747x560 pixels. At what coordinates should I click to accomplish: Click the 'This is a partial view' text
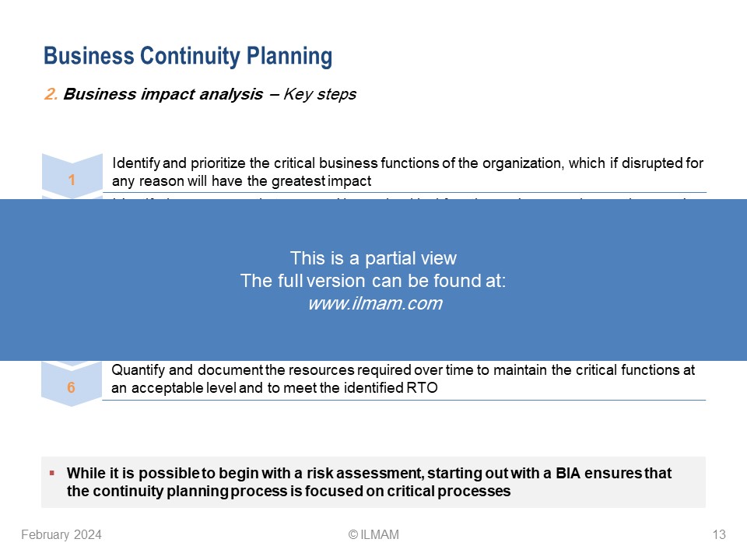pos(373,258)
